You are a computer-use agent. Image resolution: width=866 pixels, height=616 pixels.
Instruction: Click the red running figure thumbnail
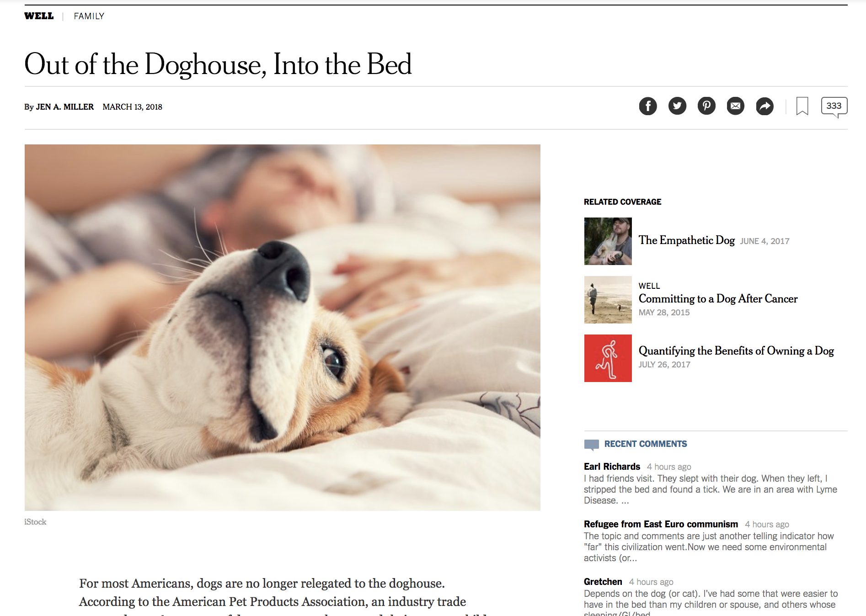[608, 358]
